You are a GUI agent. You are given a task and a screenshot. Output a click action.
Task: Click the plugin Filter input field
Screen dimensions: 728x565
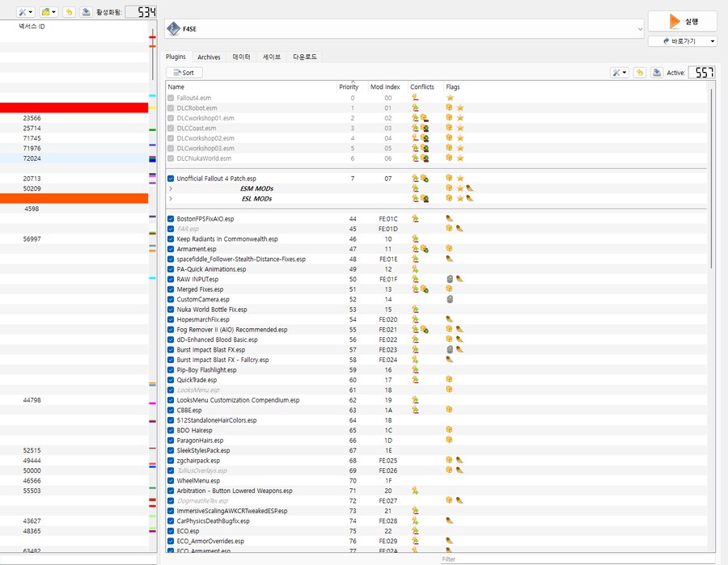point(578,559)
